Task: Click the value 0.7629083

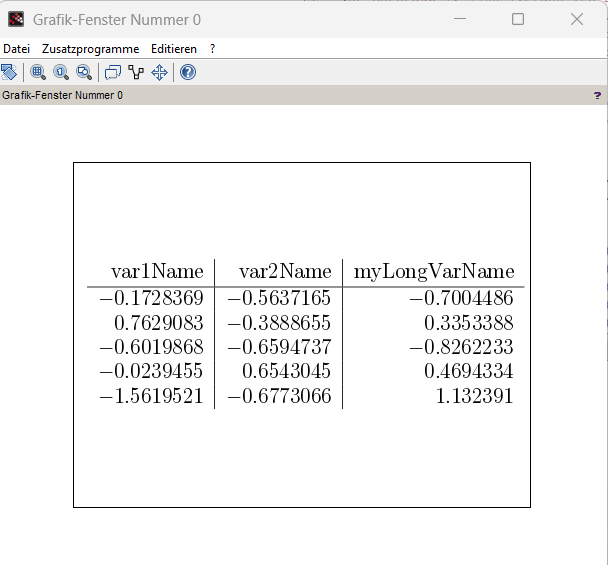Action: coord(159,323)
